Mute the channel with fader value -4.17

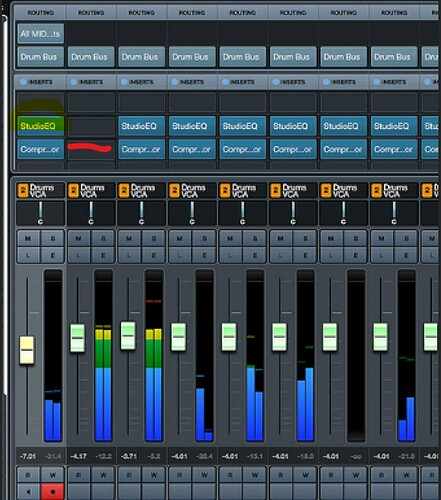point(79,238)
